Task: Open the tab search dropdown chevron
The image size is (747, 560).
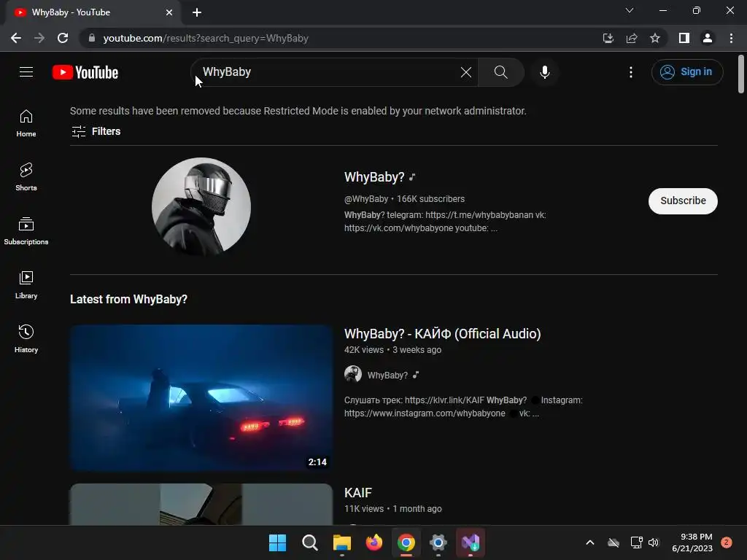Action: tap(630, 10)
